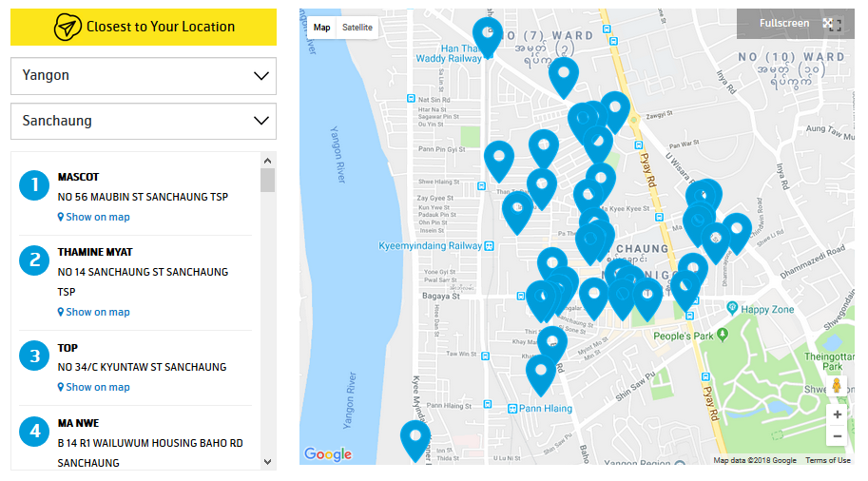Click the Google logo on map
This screenshot has width=868, height=481.
328,453
